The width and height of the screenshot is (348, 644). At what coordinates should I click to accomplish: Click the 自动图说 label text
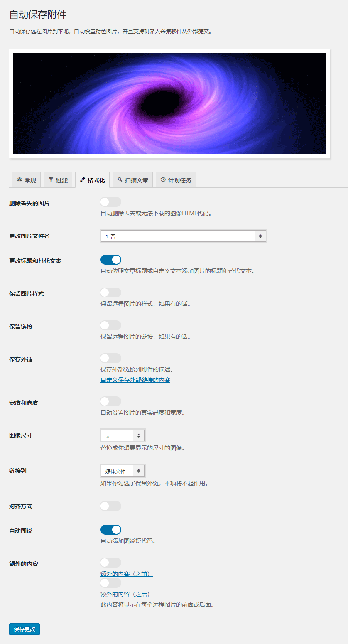21,531
